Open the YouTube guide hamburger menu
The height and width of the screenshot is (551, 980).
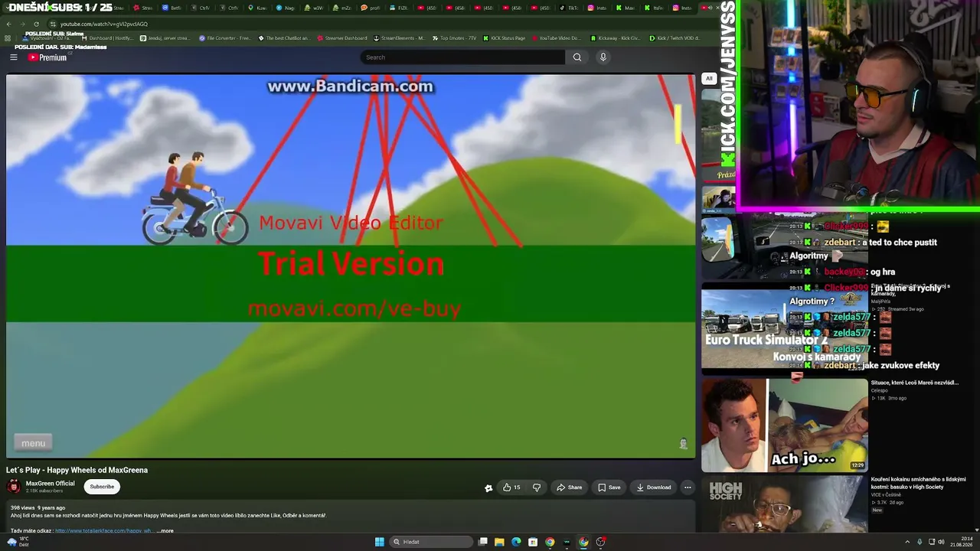pyautogui.click(x=13, y=57)
